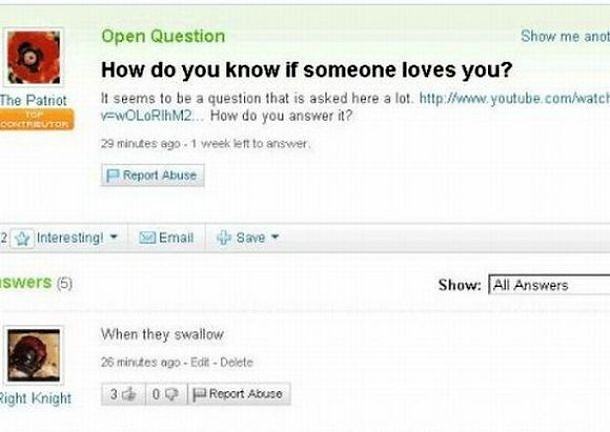
Task: Click the Show me another link
Action: 565,36
